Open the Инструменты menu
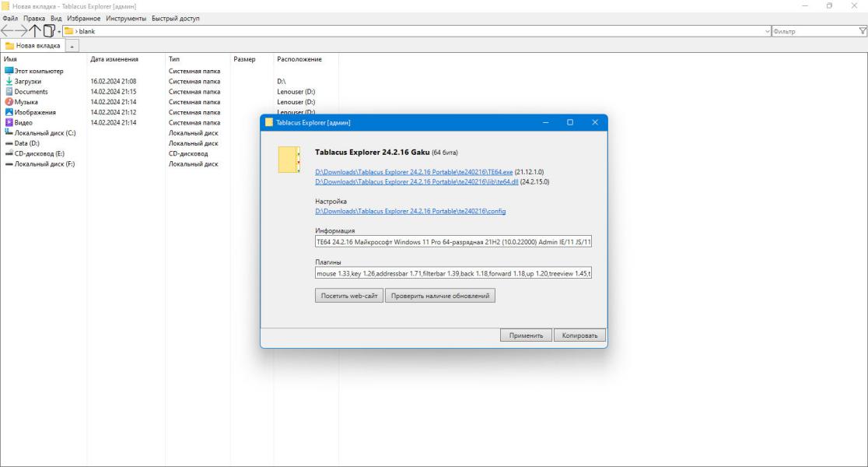This screenshot has height=467, width=868. point(126,18)
